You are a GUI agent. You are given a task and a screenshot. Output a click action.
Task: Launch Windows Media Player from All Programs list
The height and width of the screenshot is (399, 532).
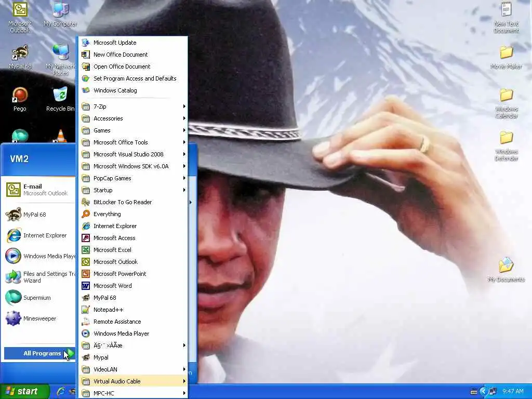point(133,334)
